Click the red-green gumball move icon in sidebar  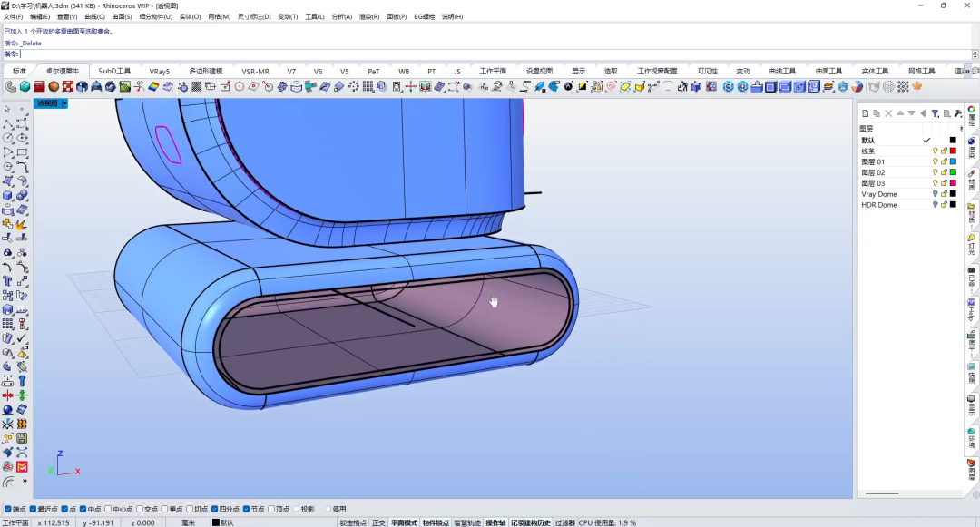7,395
